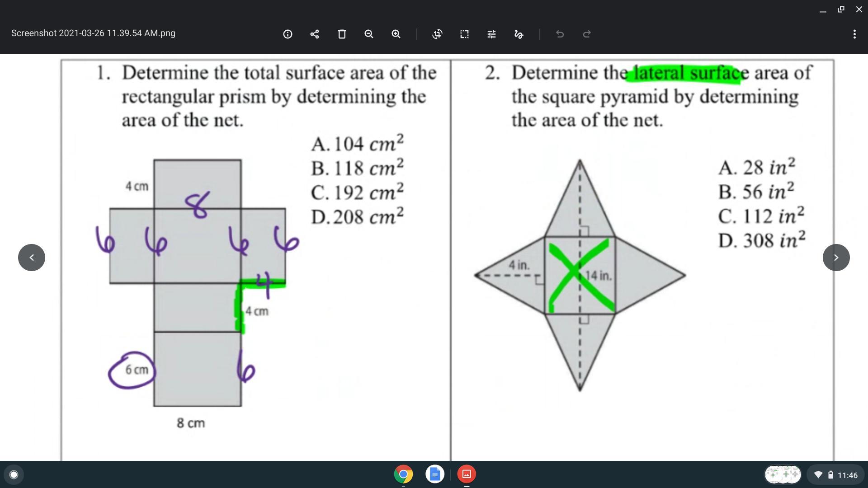Open the rescale tool
Screen dimensions: 868x488
click(464, 34)
